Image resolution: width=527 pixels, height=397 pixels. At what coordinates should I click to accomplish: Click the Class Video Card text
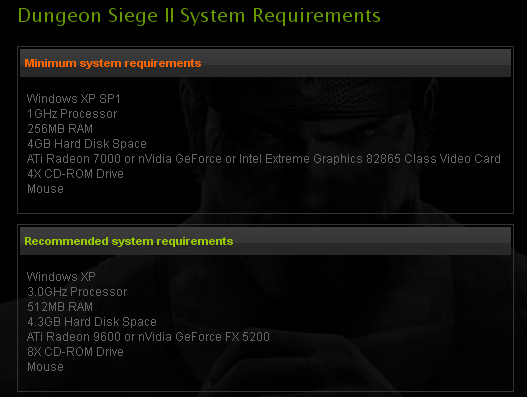tap(452, 159)
